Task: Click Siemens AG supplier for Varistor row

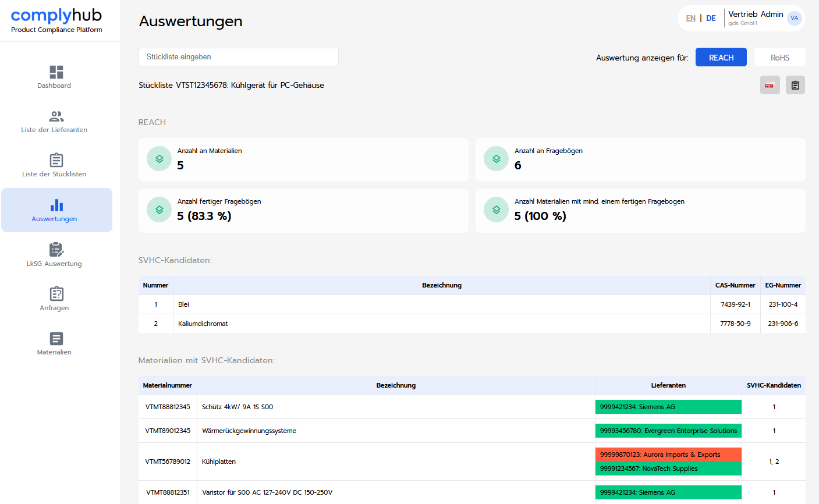Action: pyautogui.click(x=668, y=492)
